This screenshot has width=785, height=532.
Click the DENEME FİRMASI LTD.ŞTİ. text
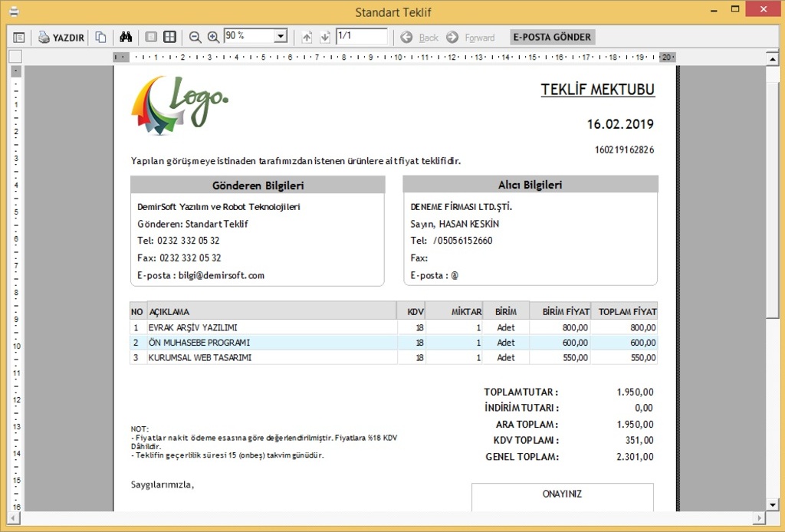461,207
